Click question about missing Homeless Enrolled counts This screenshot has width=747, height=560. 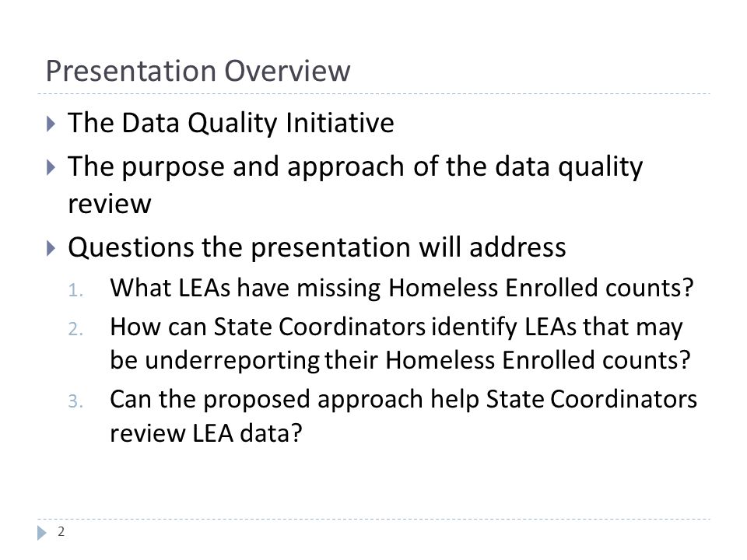(402, 288)
